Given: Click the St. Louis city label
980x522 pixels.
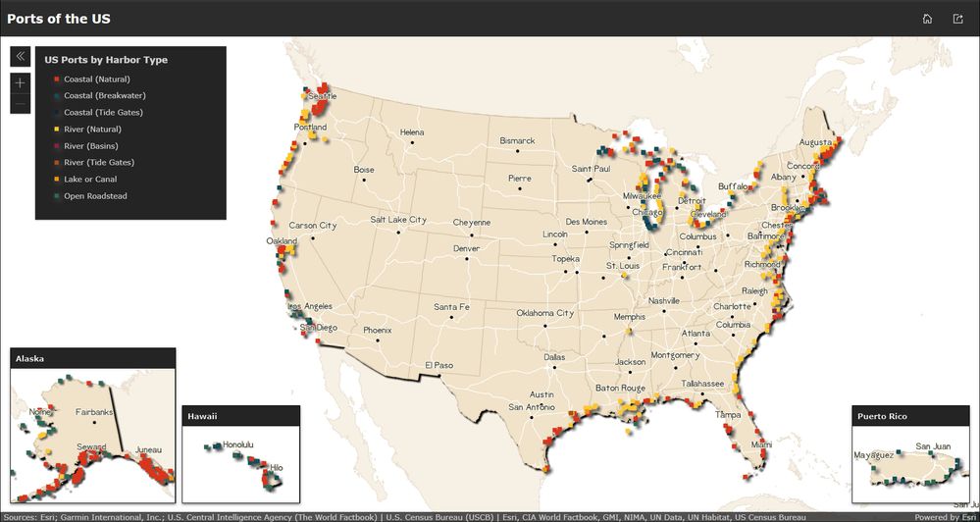Looking at the screenshot, I should (623, 266).
